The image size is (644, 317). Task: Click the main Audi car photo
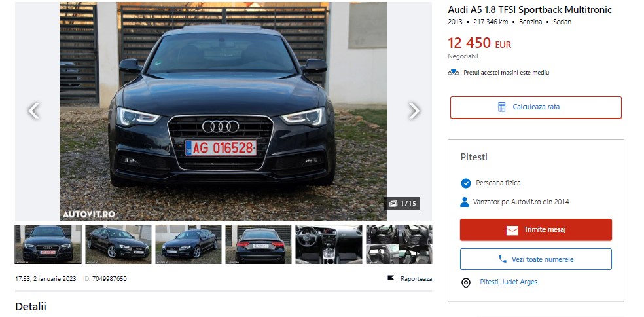click(x=223, y=111)
